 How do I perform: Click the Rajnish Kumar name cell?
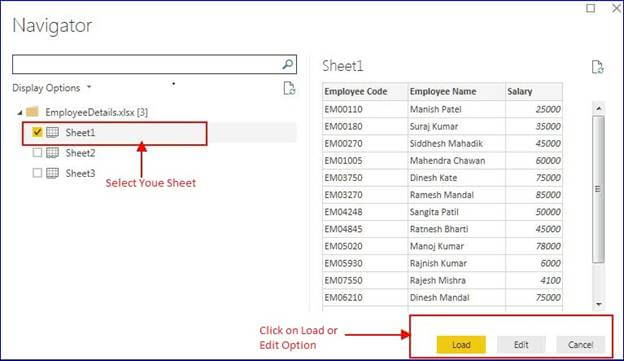456,263
